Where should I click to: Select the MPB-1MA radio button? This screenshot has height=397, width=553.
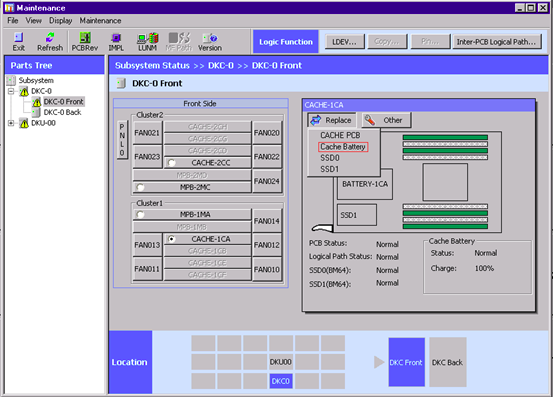tap(140, 214)
